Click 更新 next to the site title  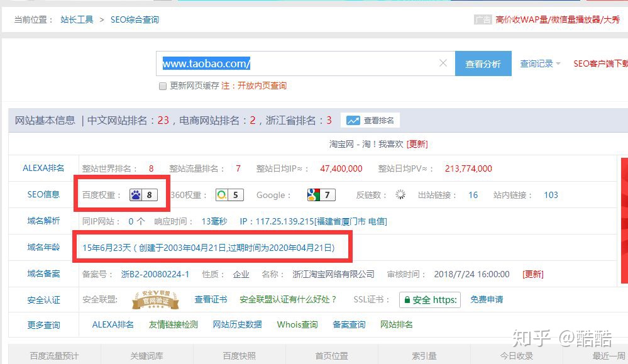[417, 144]
